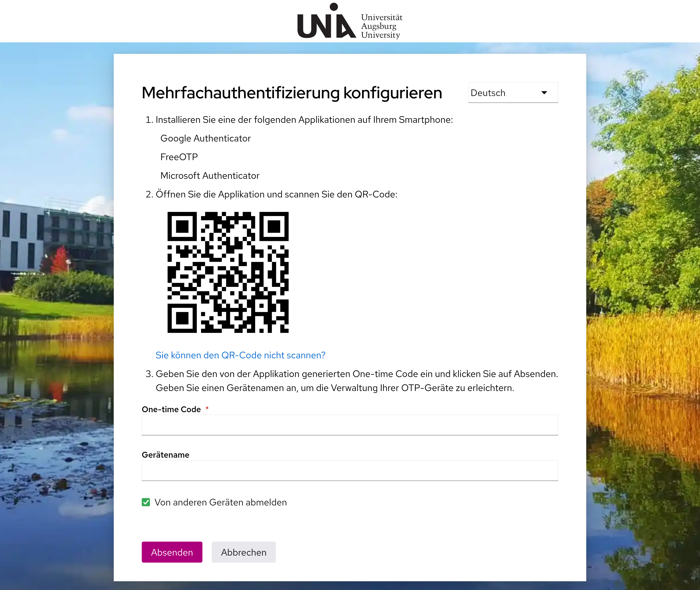The image size is (700, 590).
Task: Click the top-left QR finder square
Action: pos(182,226)
